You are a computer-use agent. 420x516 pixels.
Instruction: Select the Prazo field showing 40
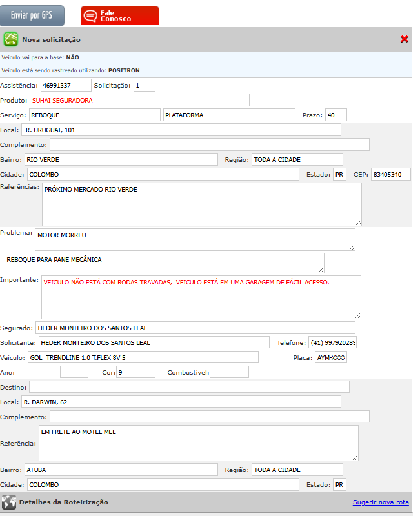[336, 115]
